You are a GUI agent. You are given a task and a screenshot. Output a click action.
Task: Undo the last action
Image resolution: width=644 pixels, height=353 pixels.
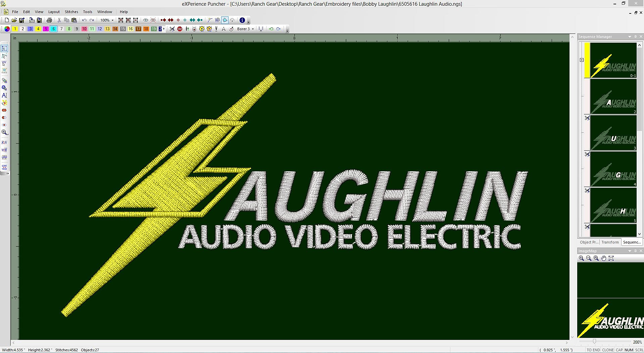pyautogui.click(x=84, y=20)
